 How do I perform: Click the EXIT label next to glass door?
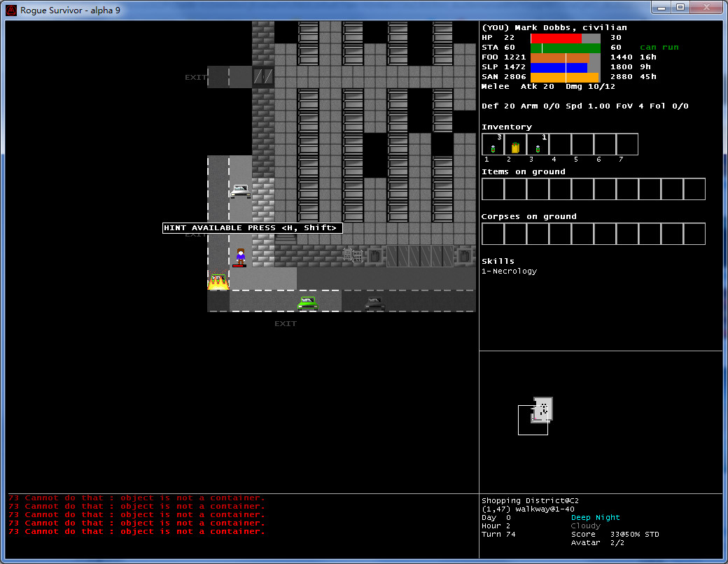click(x=195, y=77)
